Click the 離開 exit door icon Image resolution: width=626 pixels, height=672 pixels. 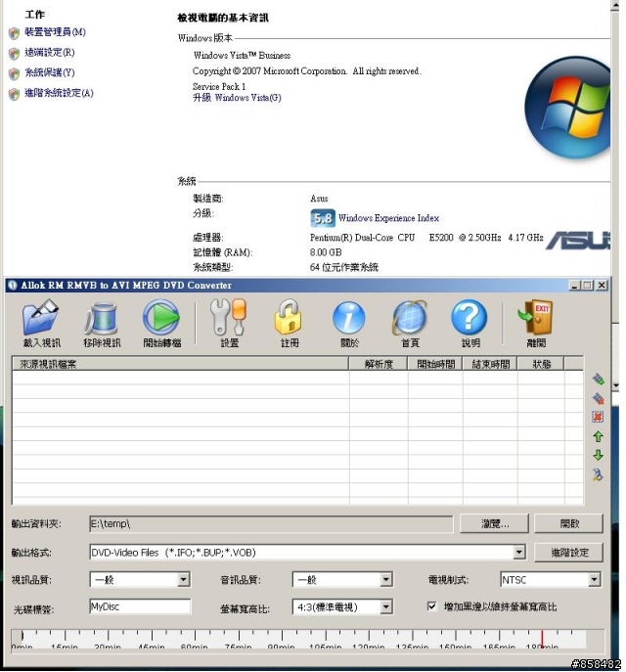[x=536, y=317]
